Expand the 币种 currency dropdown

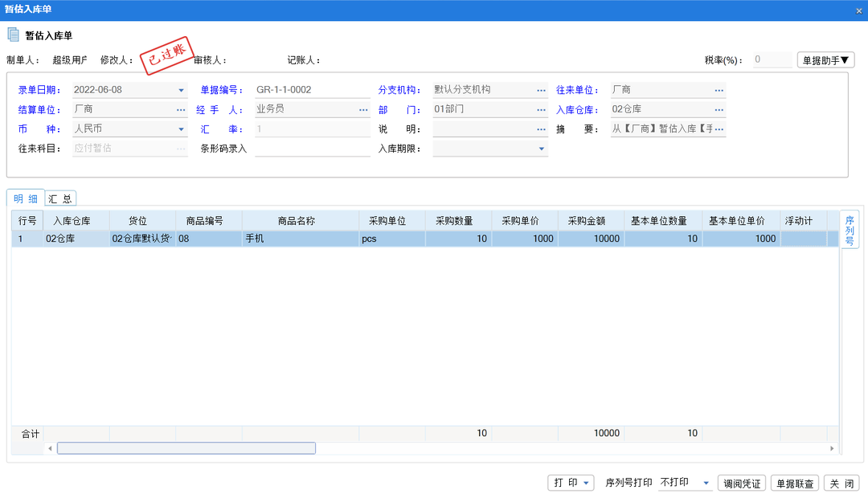point(181,128)
